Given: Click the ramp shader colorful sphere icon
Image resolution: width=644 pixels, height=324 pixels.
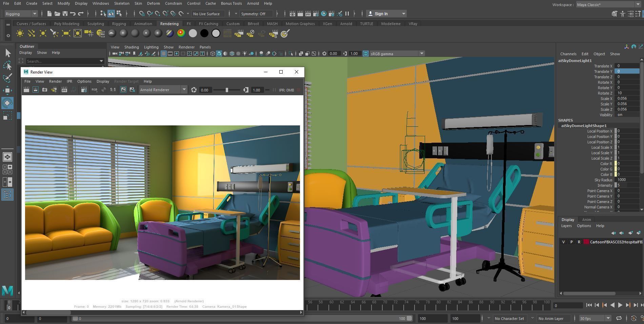Looking at the screenshot, I should coord(181,33).
